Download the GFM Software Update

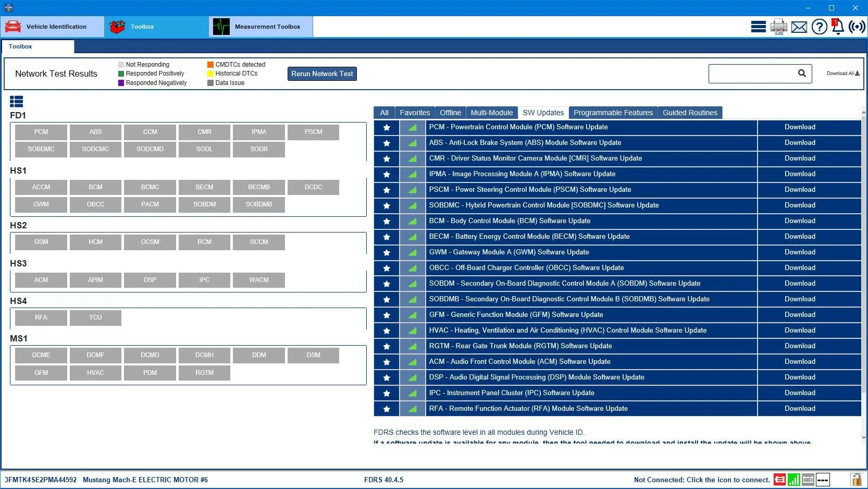800,315
